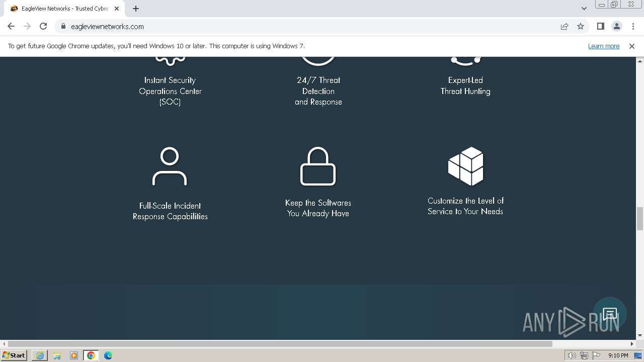Open the file explorer folder in taskbar
This screenshot has height=362, width=644.
pos(57,355)
